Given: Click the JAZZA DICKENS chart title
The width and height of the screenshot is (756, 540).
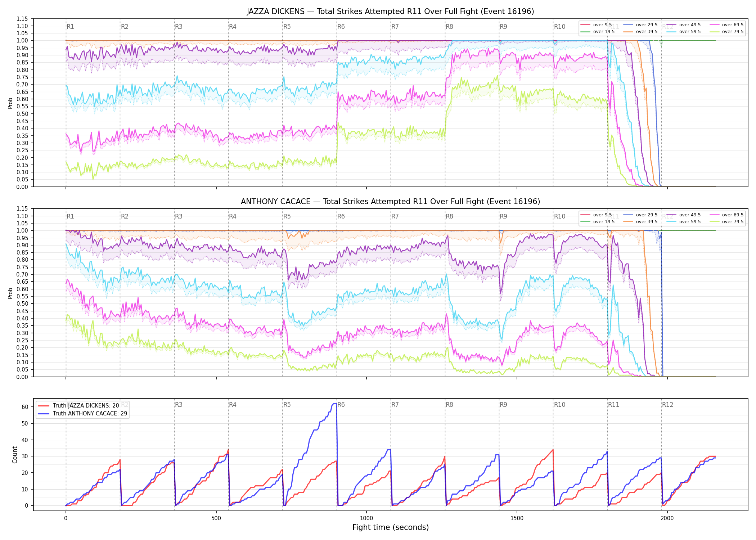Looking at the screenshot, I should pyautogui.click(x=390, y=12).
